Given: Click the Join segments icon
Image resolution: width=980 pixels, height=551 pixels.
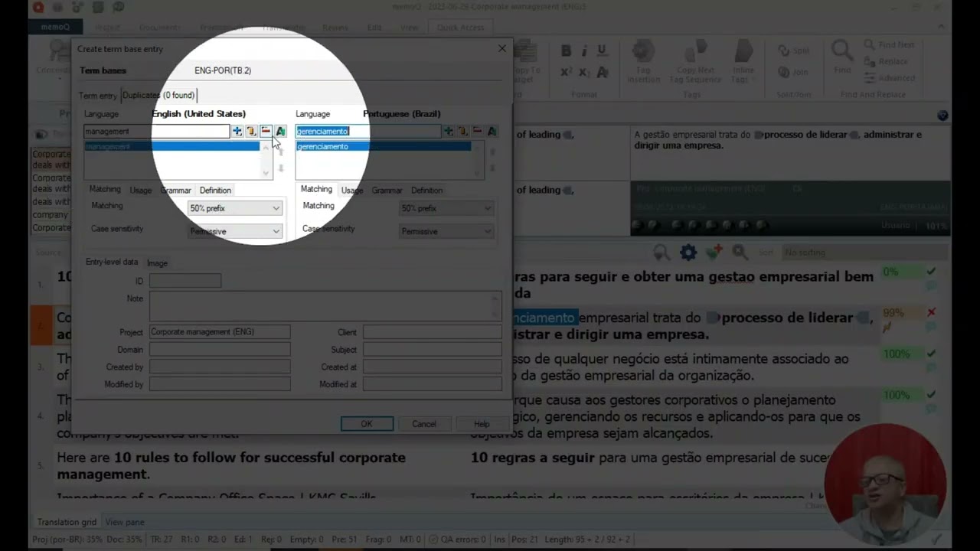Looking at the screenshot, I should [x=793, y=72].
